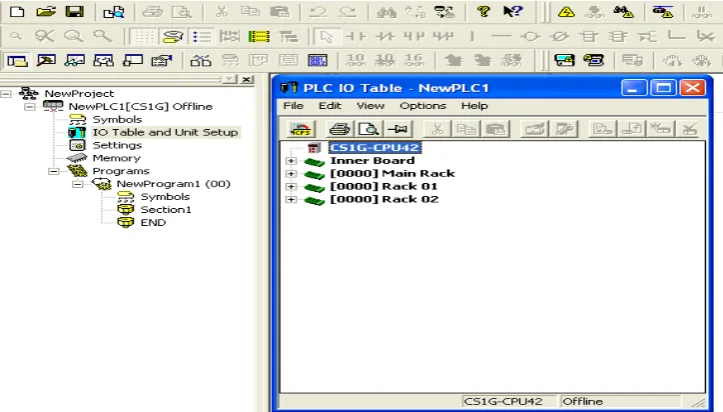Create a new project with New icon
Viewport: 723px width, 412px height.
17,11
